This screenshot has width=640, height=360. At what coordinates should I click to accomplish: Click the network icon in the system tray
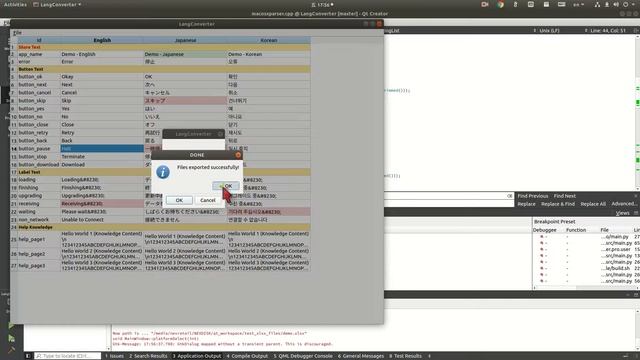click(x=597, y=4)
